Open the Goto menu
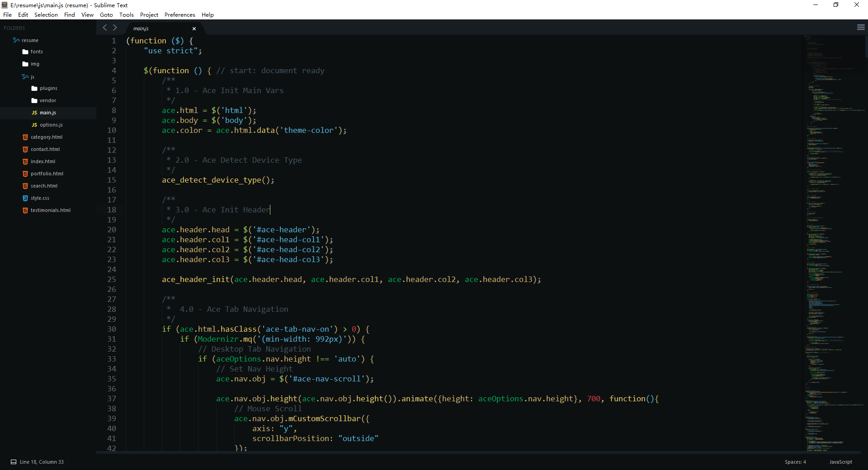The image size is (868, 470). click(106, 14)
